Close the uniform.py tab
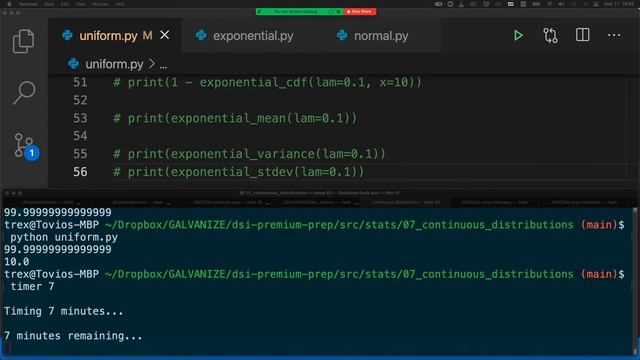Viewport: 640px width, 360px height. pos(164,35)
